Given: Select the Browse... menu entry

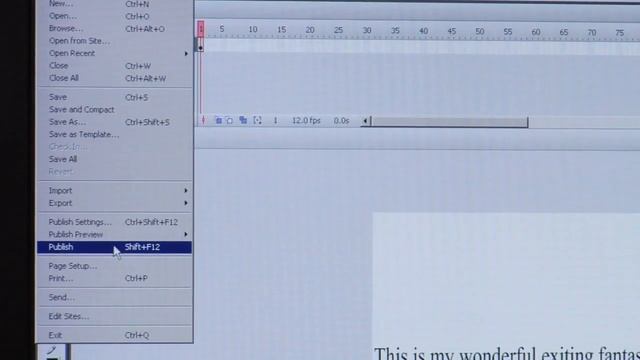Looking at the screenshot, I should (x=113, y=29).
